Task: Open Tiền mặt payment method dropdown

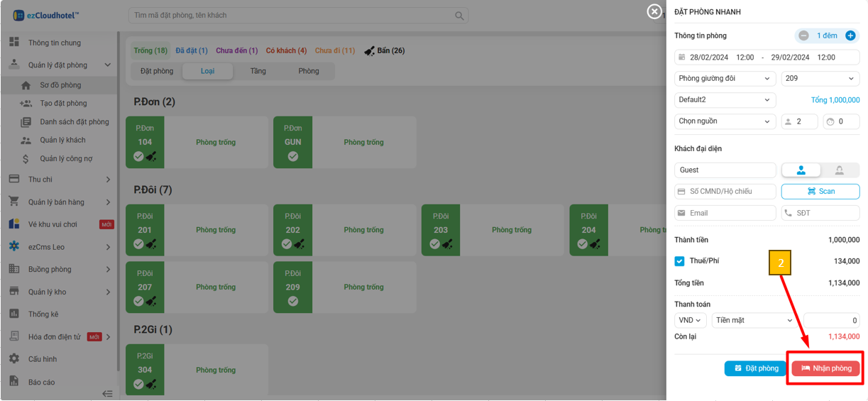Action: 754,321
